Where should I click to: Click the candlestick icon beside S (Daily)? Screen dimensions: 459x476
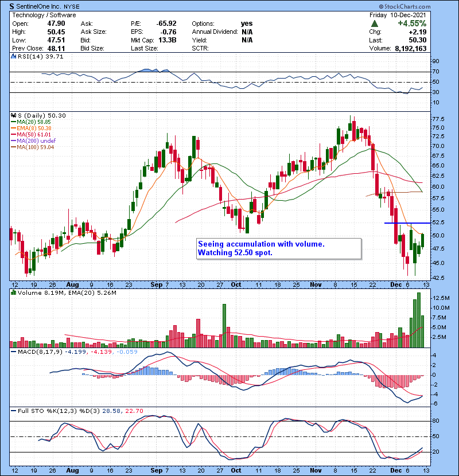(13, 115)
